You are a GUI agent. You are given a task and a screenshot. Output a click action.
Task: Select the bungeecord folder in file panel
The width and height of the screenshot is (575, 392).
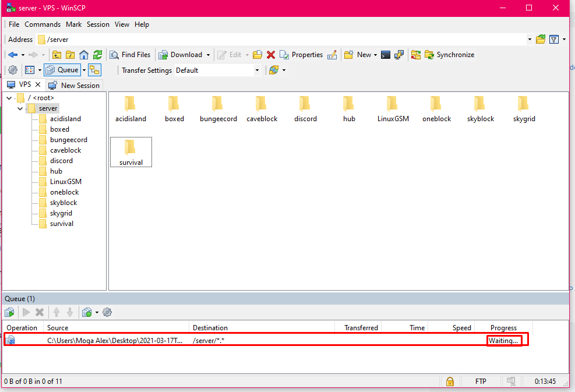point(218,109)
